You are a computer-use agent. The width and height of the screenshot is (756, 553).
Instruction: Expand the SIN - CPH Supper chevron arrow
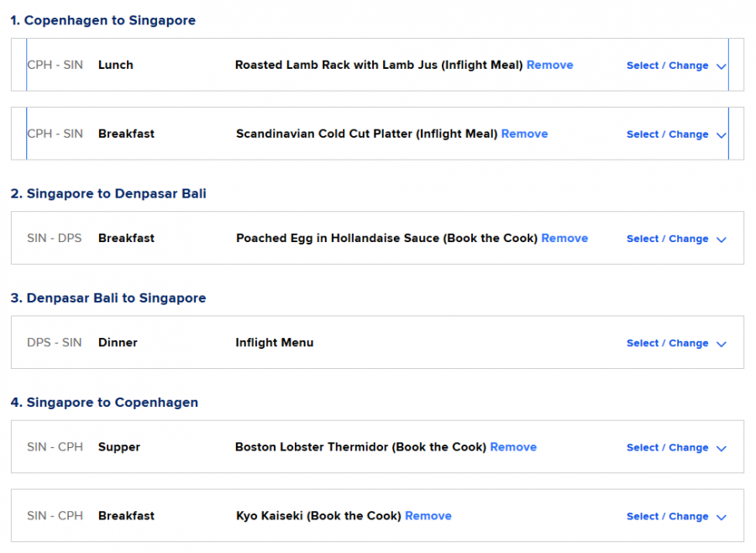point(721,448)
